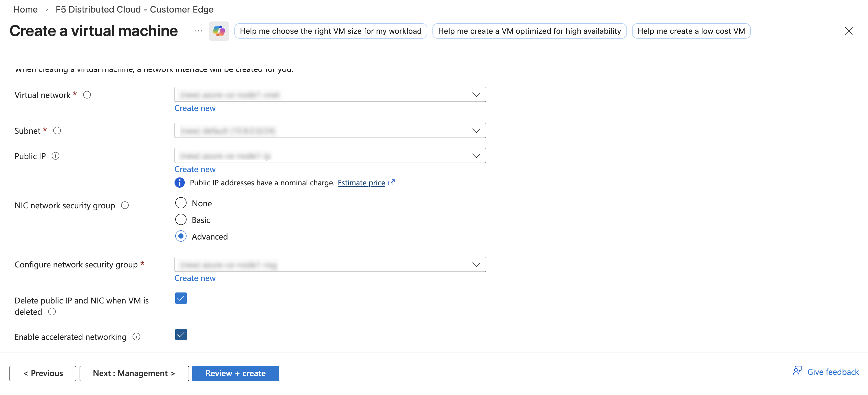868x395 pixels.
Task: Click Review + create button
Action: [235, 373]
